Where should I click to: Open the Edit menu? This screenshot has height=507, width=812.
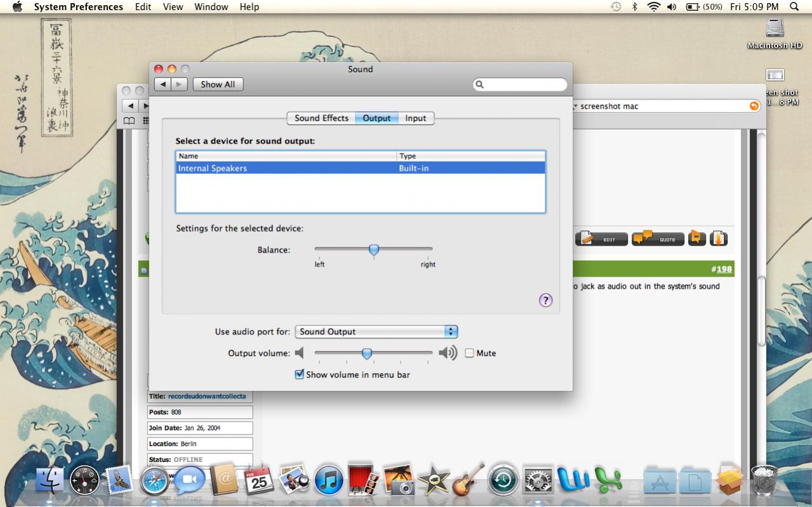point(143,7)
